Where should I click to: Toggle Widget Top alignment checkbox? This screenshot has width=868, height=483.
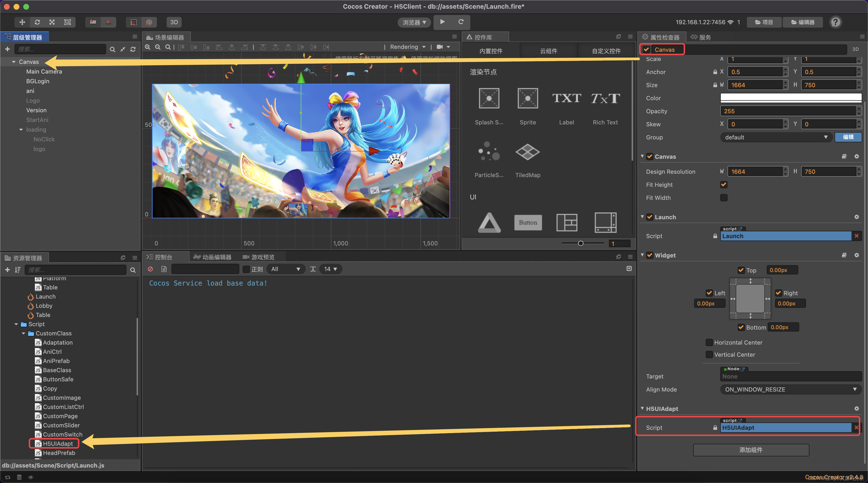coord(741,270)
